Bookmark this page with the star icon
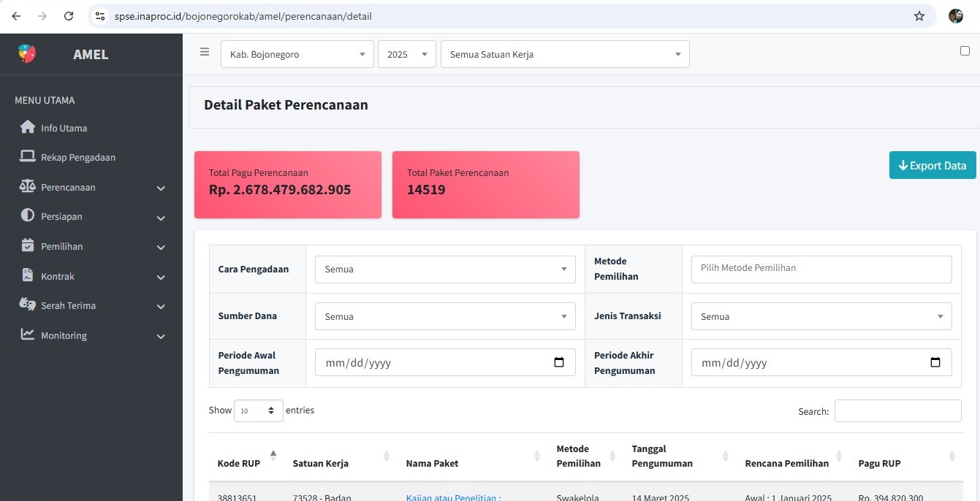 [x=919, y=16]
